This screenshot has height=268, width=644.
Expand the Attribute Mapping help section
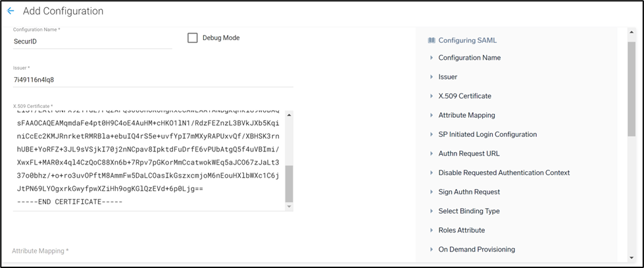point(466,115)
